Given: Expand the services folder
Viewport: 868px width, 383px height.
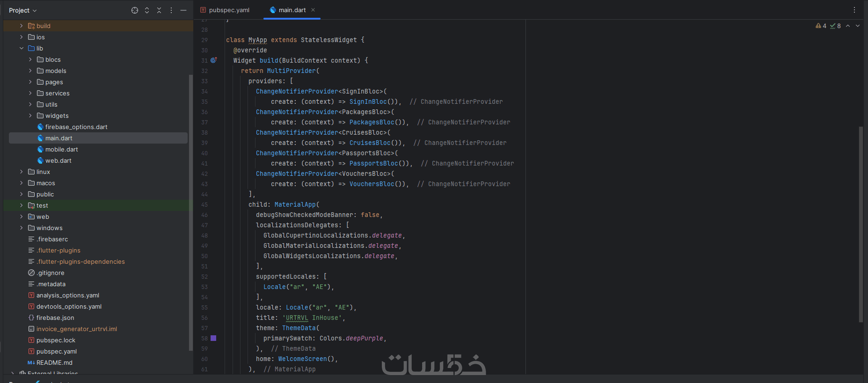Looking at the screenshot, I should 30,93.
